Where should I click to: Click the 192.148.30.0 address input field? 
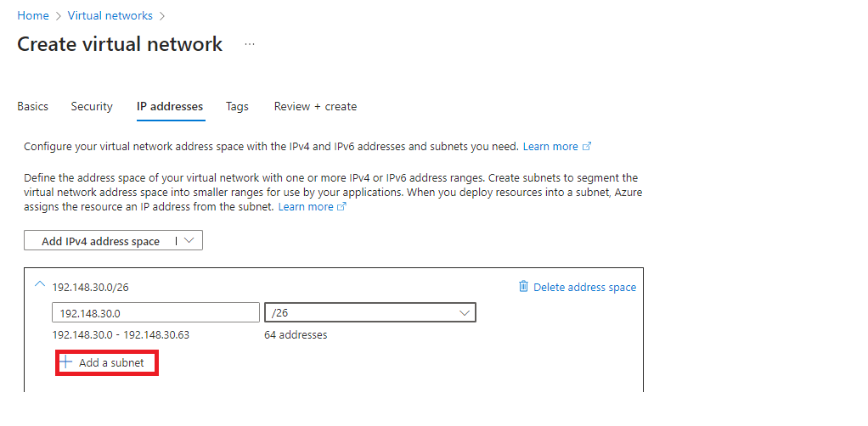click(x=155, y=313)
